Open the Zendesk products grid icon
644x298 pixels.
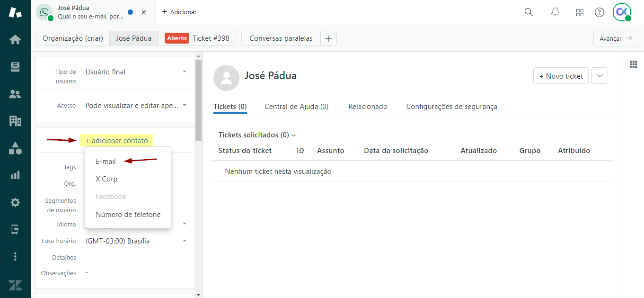[580, 12]
